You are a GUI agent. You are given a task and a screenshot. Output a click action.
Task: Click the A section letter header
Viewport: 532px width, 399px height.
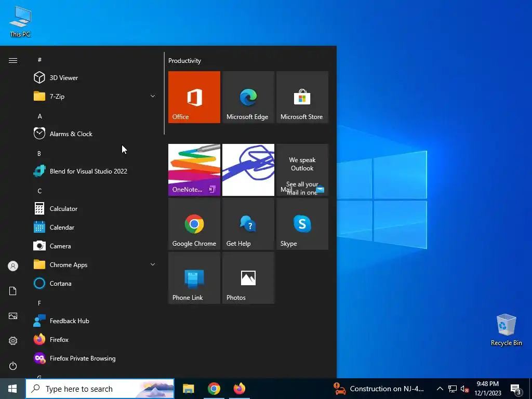39,116
